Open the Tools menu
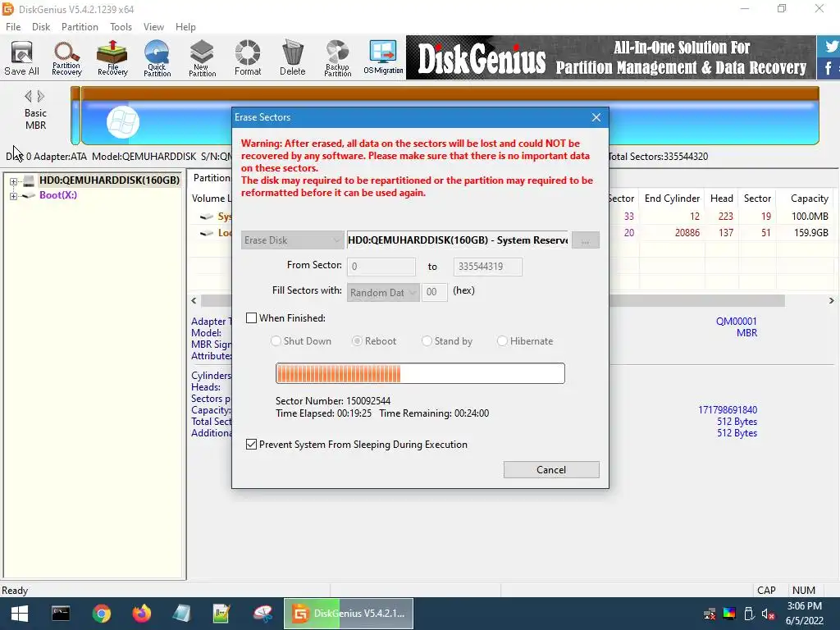Viewport: 840px width, 630px height. 121,27
